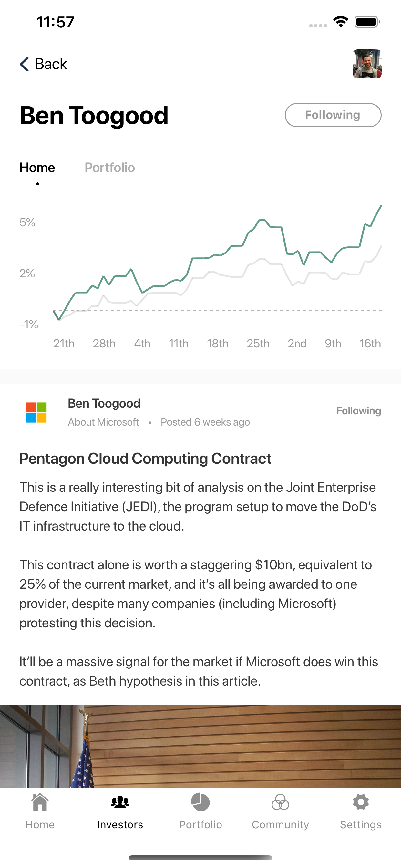Open the Home icon in bottom bar
The image size is (401, 868).
coord(40,802)
